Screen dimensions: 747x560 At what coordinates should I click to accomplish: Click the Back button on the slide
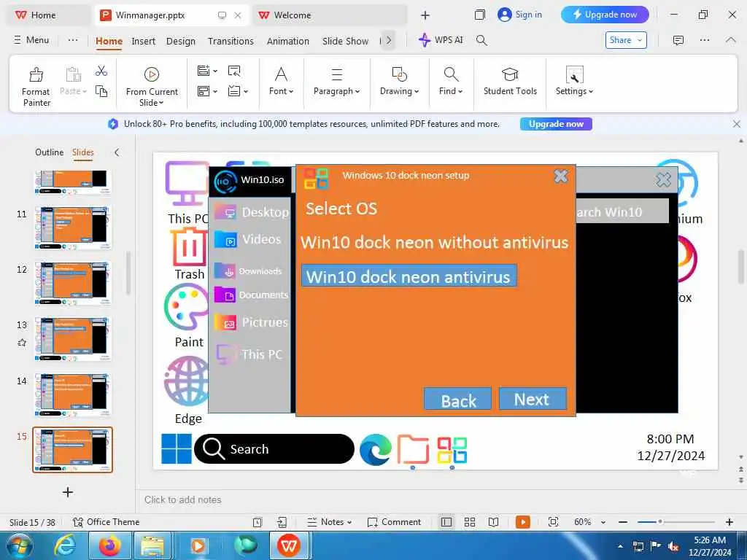(457, 400)
